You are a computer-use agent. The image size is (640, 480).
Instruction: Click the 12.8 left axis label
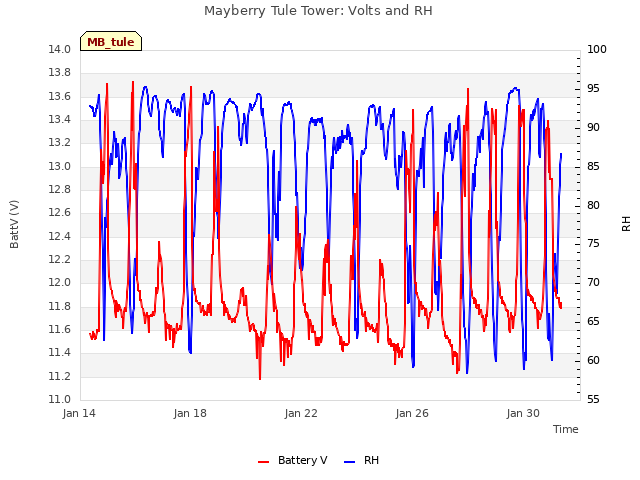pos(60,190)
